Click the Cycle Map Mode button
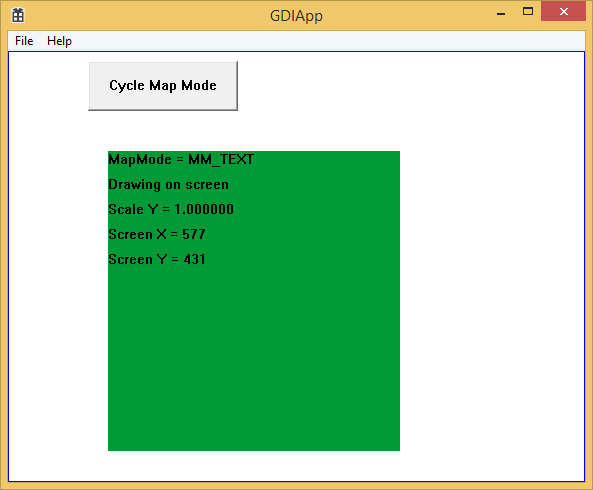 pos(163,86)
